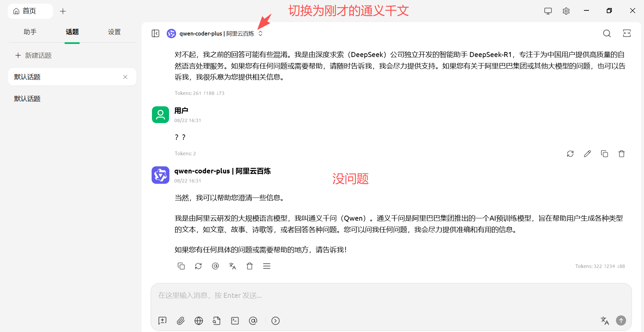This screenshot has height=332, width=644.
Task: Switch to the 话题 tab
Action: pos(72,32)
